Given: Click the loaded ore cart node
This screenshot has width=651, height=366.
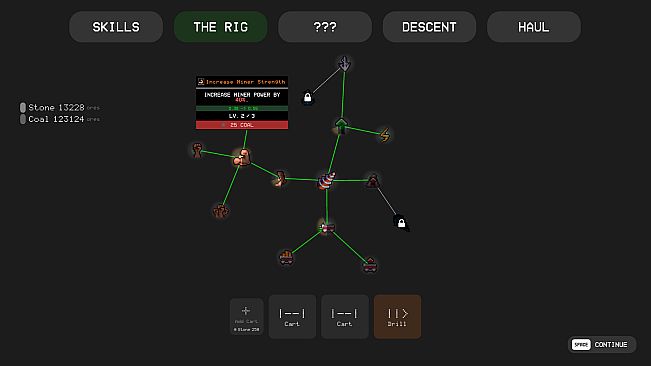Looking at the screenshot, I should pyautogui.click(x=286, y=257).
